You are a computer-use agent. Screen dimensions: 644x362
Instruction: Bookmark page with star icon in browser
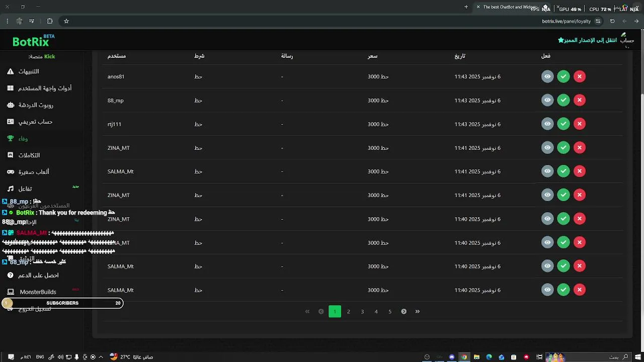(x=66, y=21)
